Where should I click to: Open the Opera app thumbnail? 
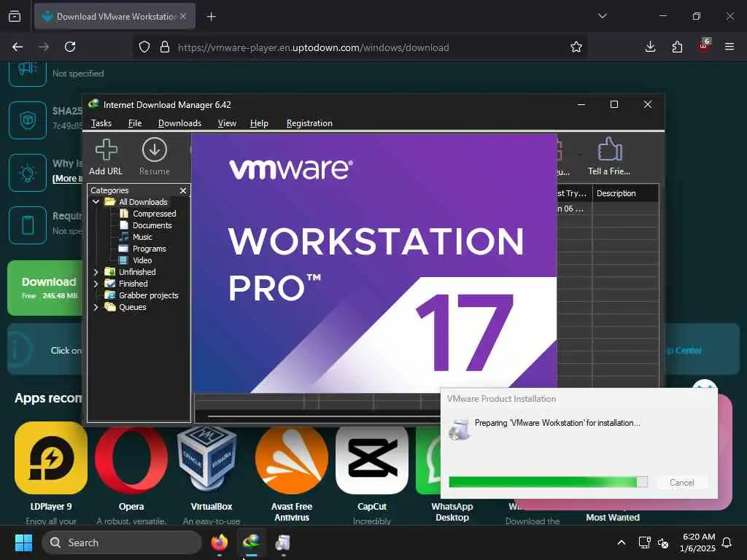[x=131, y=459]
